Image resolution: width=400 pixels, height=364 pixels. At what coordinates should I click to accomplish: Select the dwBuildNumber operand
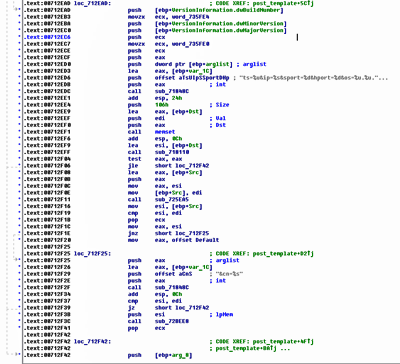(x=220, y=10)
